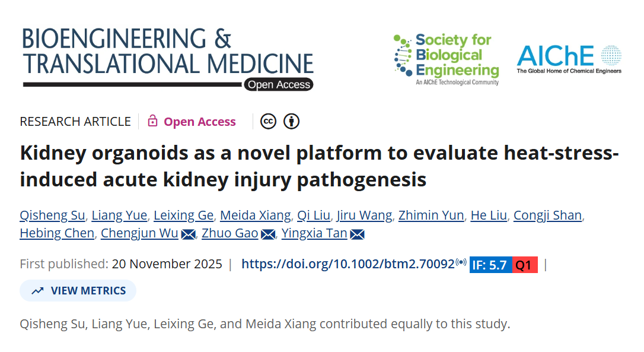Click the pink Open Access label
The width and height of the screenshot is (644, 352).
(200, 122)
